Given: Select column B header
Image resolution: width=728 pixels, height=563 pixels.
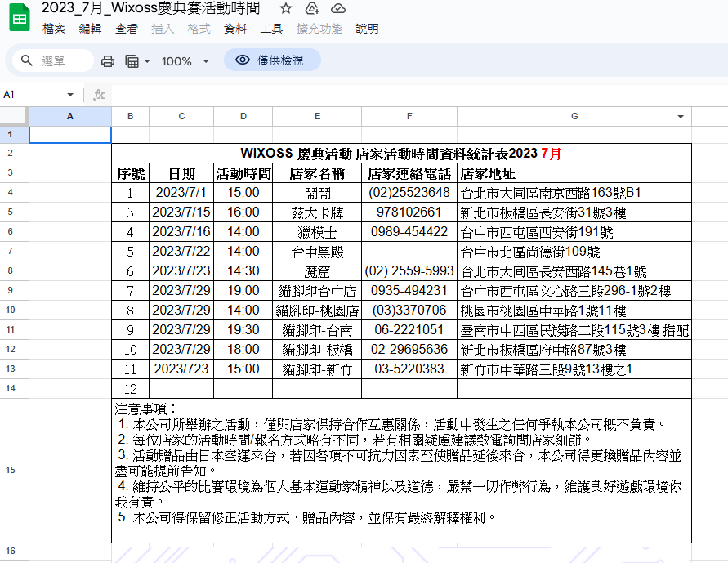Looking at the screenshot, I should (x=131, y=117).
